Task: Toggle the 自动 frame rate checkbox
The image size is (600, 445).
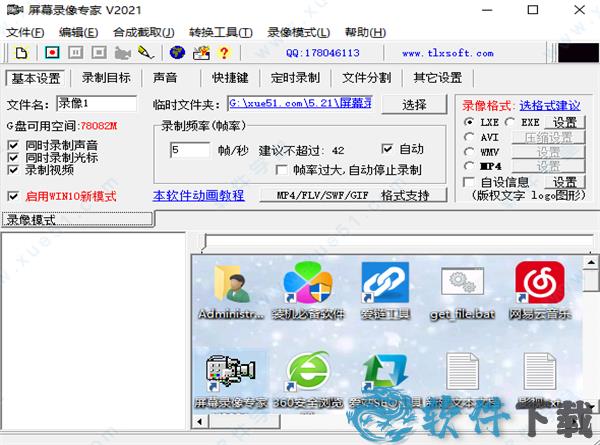Action: tap(387, 148)
